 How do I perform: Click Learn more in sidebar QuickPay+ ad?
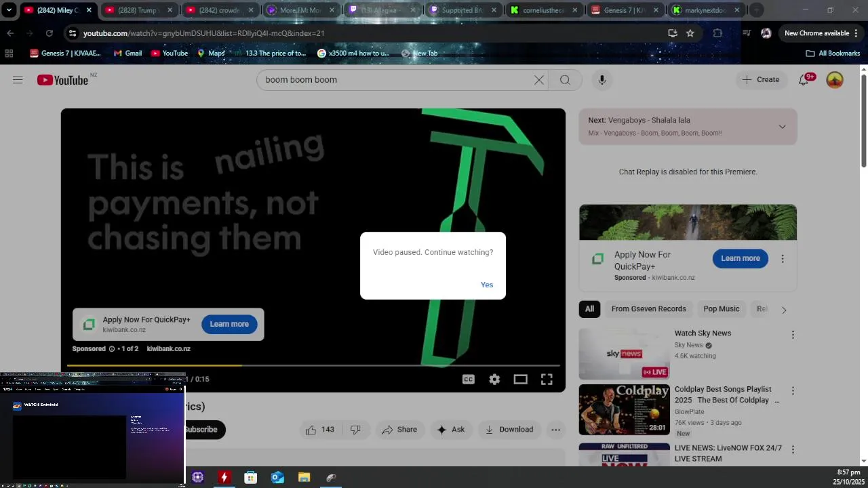[x=741, y=258]
